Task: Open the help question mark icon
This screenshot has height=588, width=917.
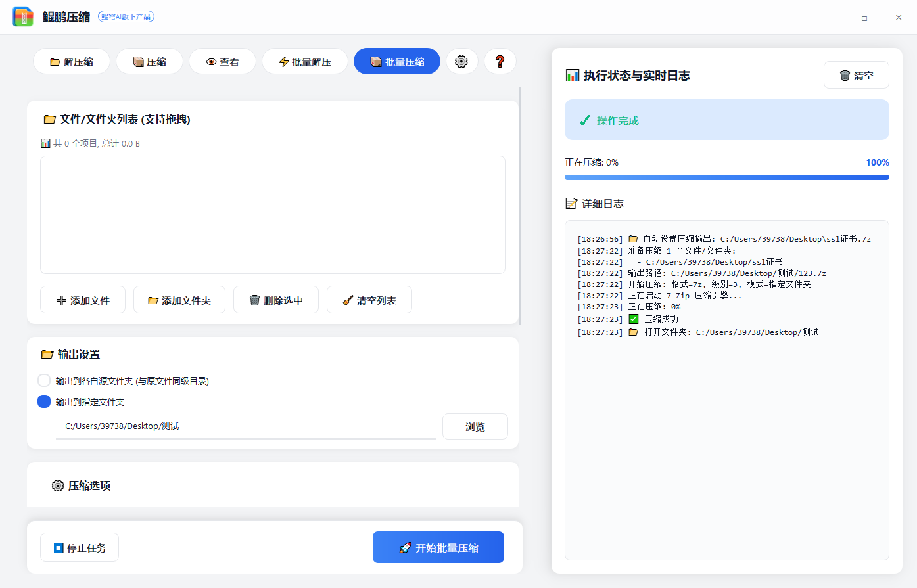Action: point(500,61)
